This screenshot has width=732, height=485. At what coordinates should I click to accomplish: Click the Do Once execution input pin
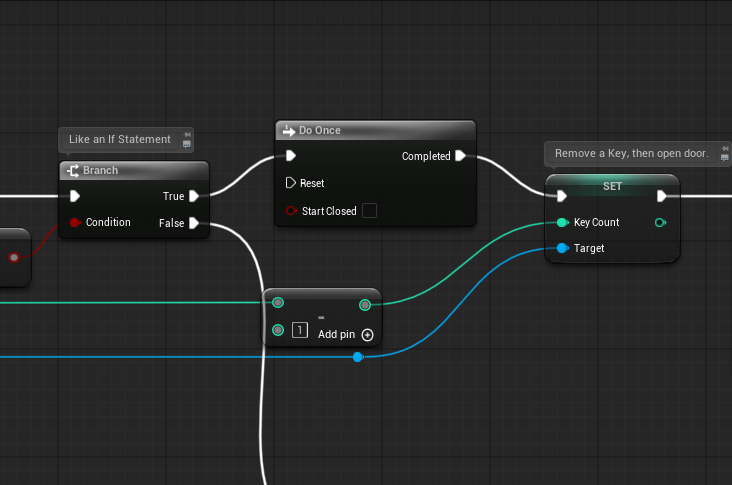[x=291, y=155]
